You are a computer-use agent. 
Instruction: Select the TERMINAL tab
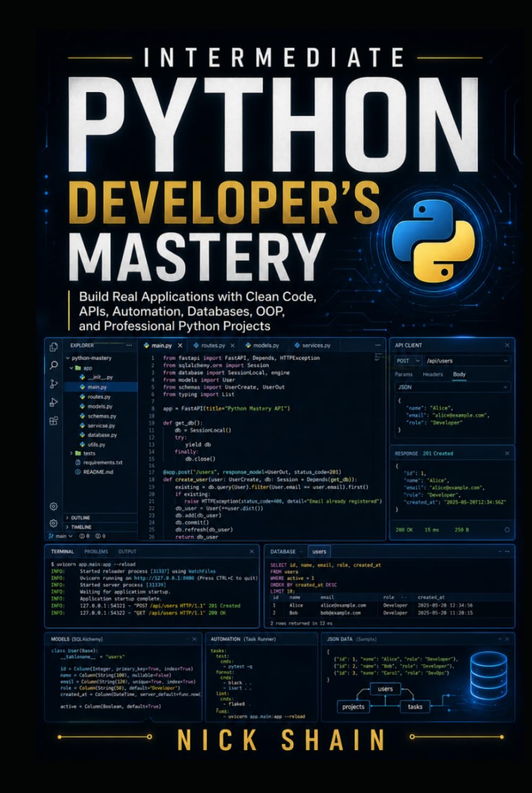tap(62, 552)
